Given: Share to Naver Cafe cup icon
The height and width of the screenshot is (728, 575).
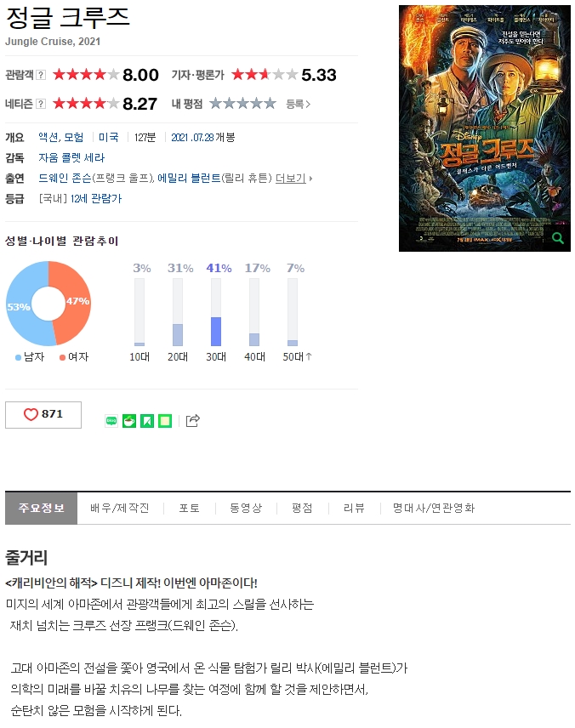Looking at the screenshot, I should [x=129, y=421].
